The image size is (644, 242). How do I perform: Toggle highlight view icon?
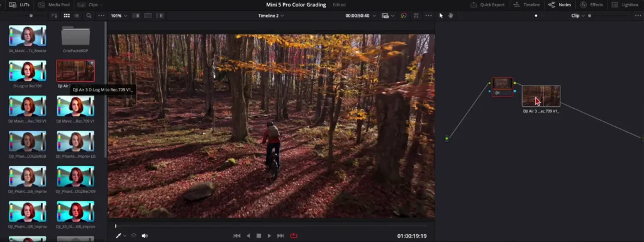160,16
